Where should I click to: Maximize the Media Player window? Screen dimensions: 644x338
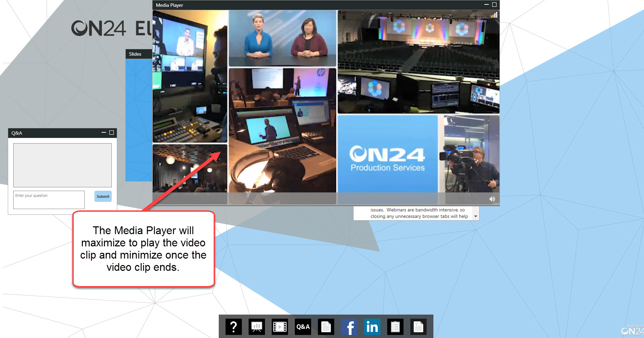(x=495, y=5)
